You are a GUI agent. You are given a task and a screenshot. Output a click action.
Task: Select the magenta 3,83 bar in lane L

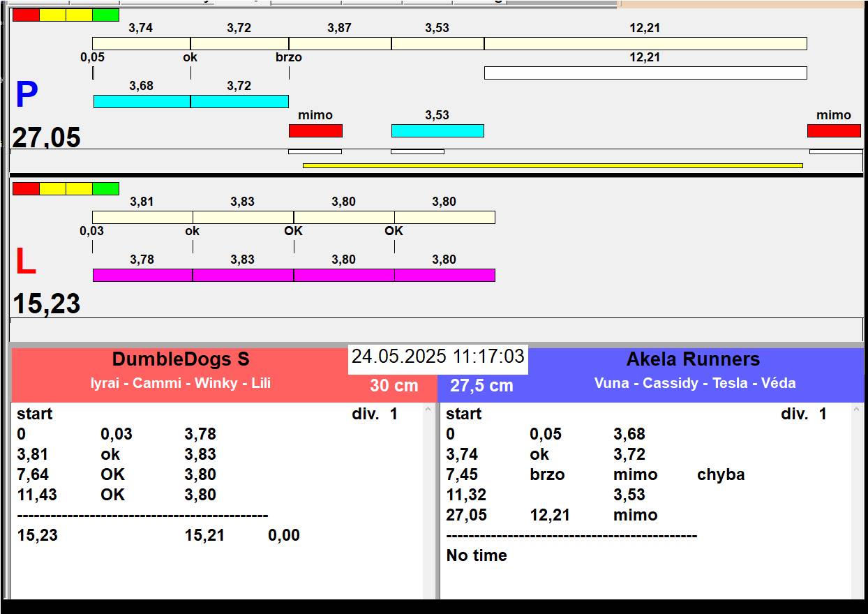coord(243,275)
